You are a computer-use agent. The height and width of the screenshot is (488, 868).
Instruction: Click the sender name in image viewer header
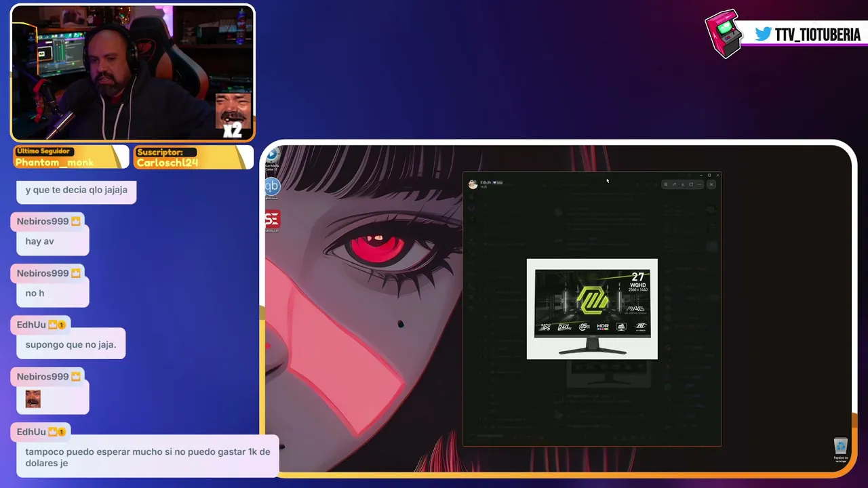pyautogui.click(x=486, y=182)
